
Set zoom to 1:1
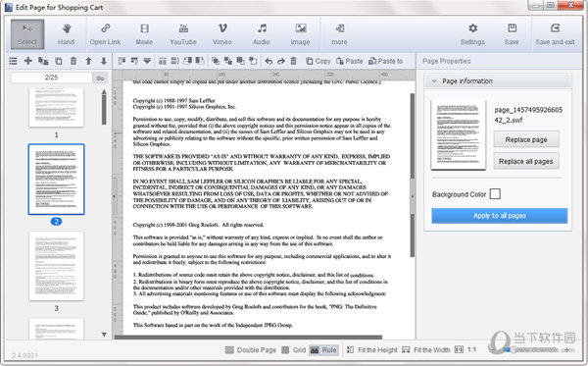(x=465, y=350)
